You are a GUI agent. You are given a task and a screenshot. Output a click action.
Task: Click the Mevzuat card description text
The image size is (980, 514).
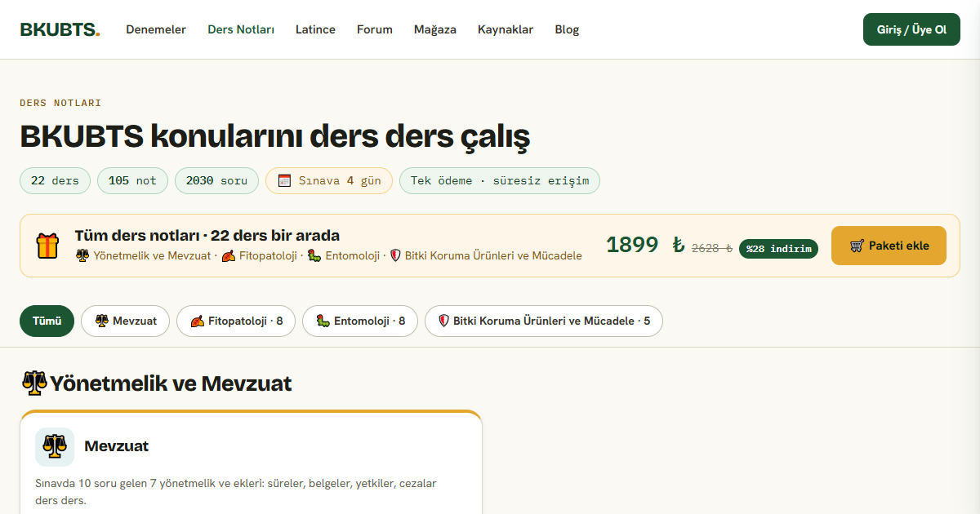click(x=236, y=491)
